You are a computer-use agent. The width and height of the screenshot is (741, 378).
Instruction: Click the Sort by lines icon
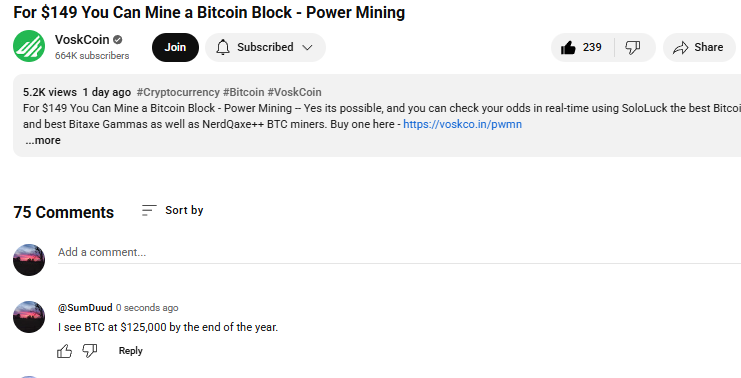point(149,210)
